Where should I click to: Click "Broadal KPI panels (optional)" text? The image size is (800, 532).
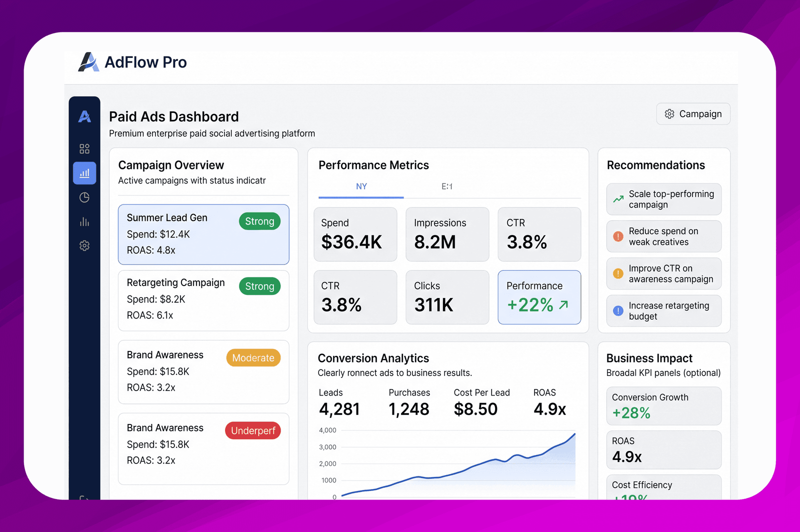(x=663, y=373)
